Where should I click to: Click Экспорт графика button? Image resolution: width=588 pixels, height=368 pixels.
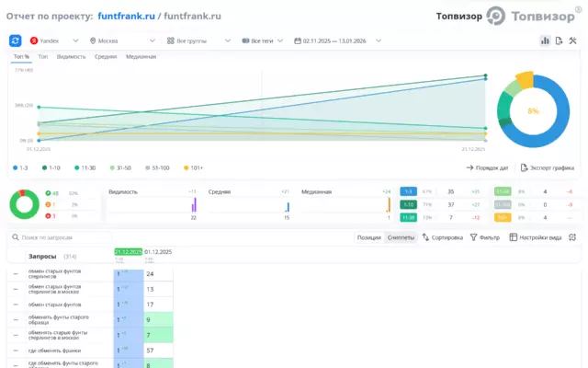(x=548, y=167)
